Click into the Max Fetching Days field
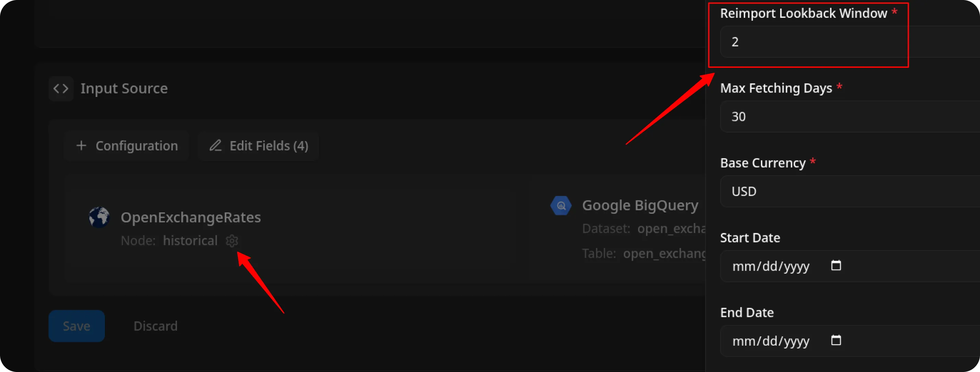The image size is (980, 372). 850,117
